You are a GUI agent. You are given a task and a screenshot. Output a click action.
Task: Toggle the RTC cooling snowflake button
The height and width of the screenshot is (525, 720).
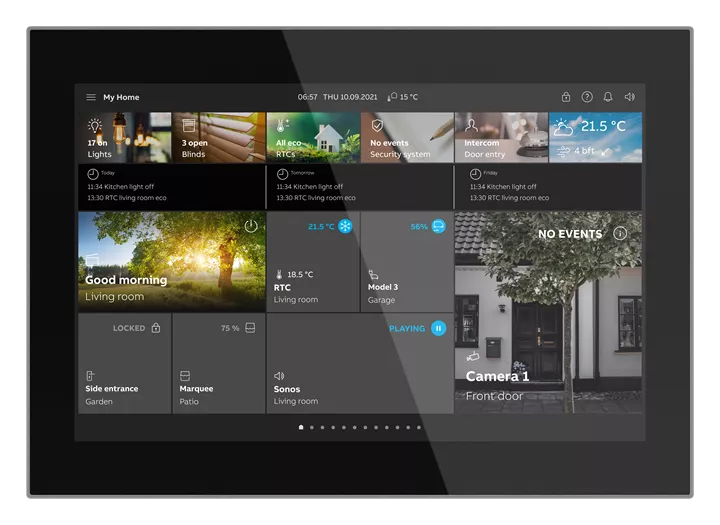point(345,226)
